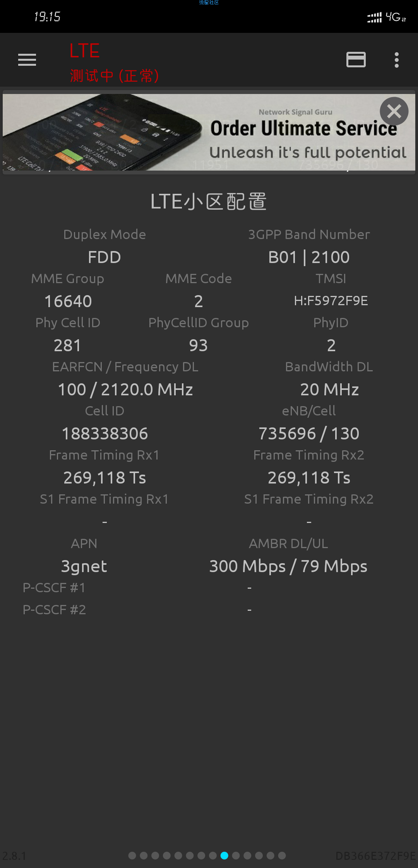Viewport: 418px width, 868px height.
Task: Tap the EARFCN value 100 / 2120.0 MHz
Action: (125, 390)
